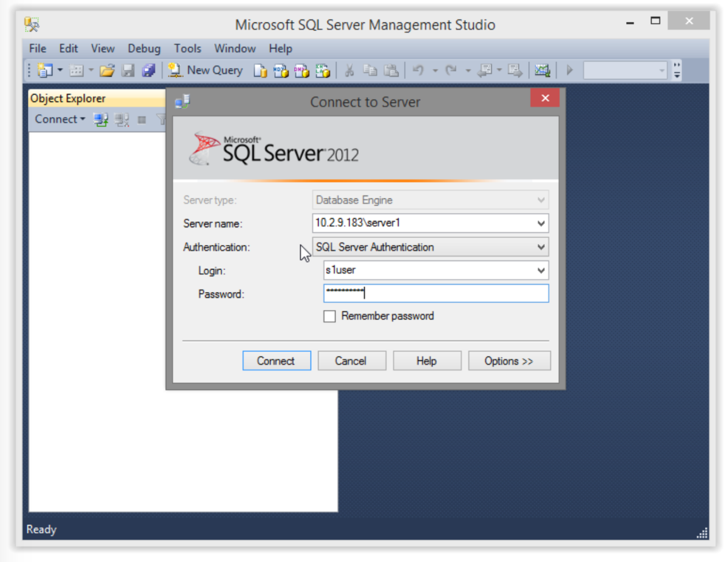Click the Paste clipboard icon
This screenshot has width=728, height=562.
(391, 70)
